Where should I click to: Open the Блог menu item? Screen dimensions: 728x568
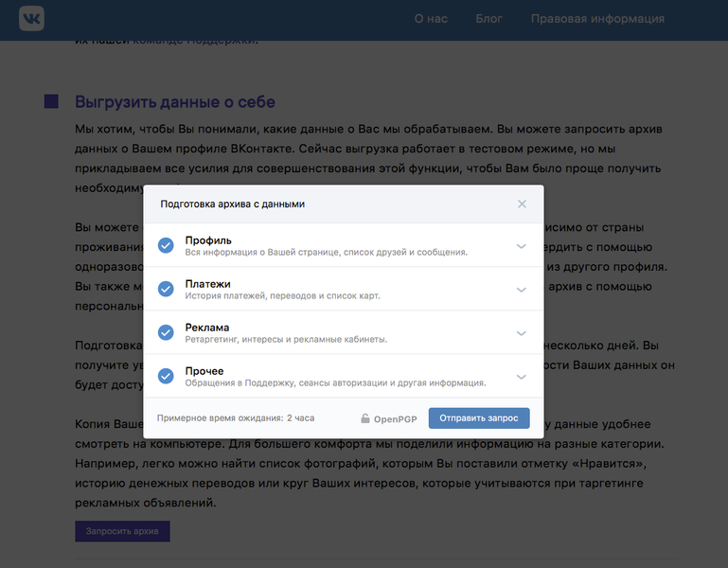(x=488, y=19)
